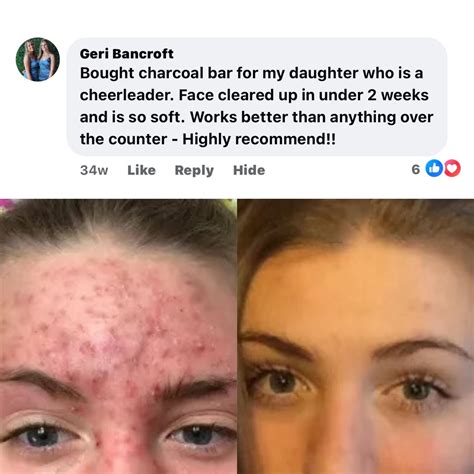Image resolution: width=474 pixels, height=474 pixels.
Task: Open the after photo with clear skin
Action: coord(356,336)
